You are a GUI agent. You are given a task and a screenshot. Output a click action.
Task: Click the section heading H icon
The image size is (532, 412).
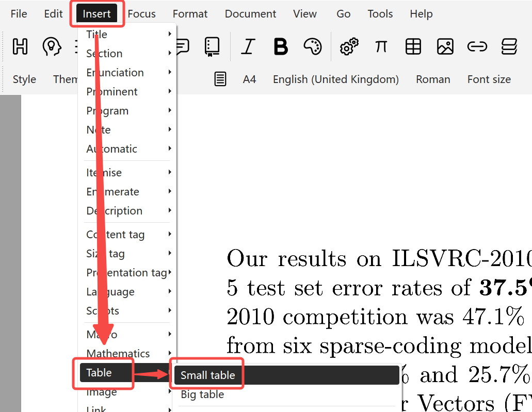pyautogui.click(x=20, y=46)
